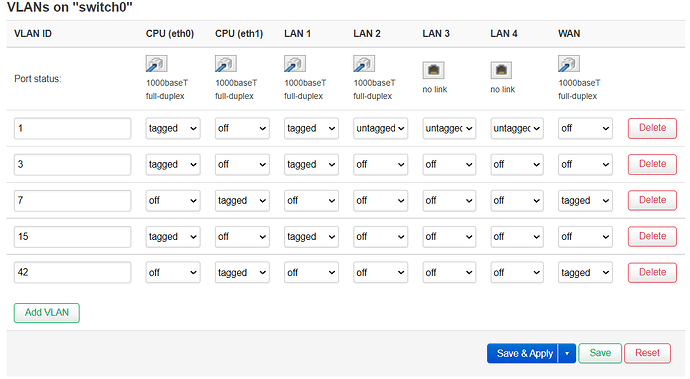Viewport: 690px width, 379px height.
Task: Delete the VLAN 1 row
Action: (652, 128)
